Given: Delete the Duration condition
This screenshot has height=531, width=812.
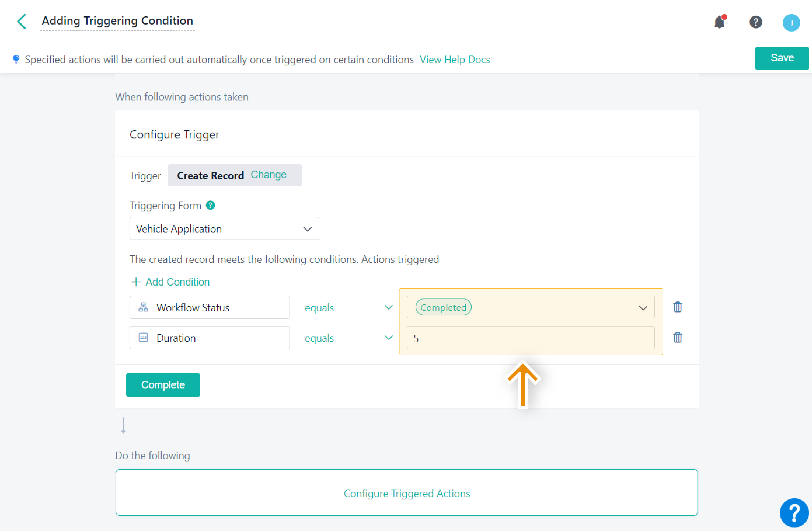Looking at the screenshot, I should point(678,337).
